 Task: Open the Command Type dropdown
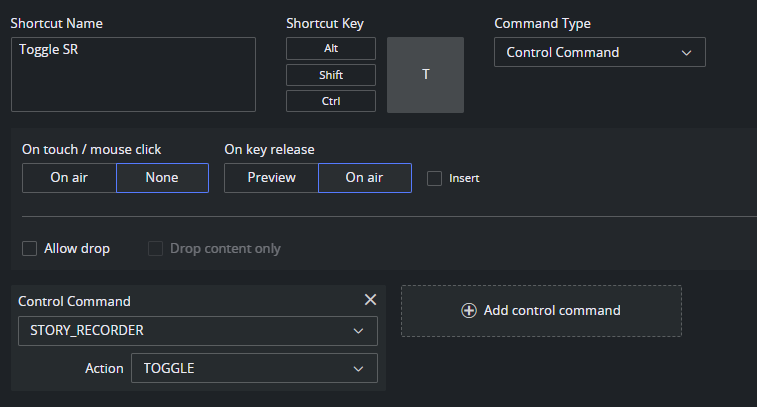(x=599, y=52)
